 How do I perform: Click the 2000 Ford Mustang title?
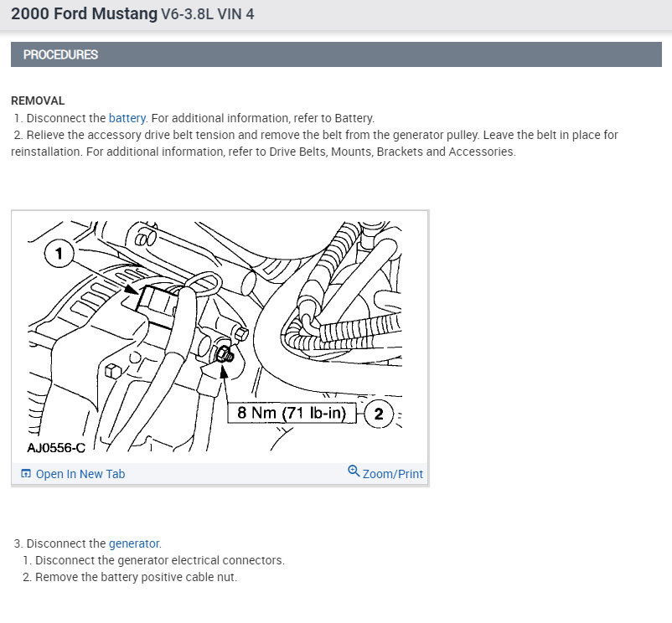coord(84,14)
